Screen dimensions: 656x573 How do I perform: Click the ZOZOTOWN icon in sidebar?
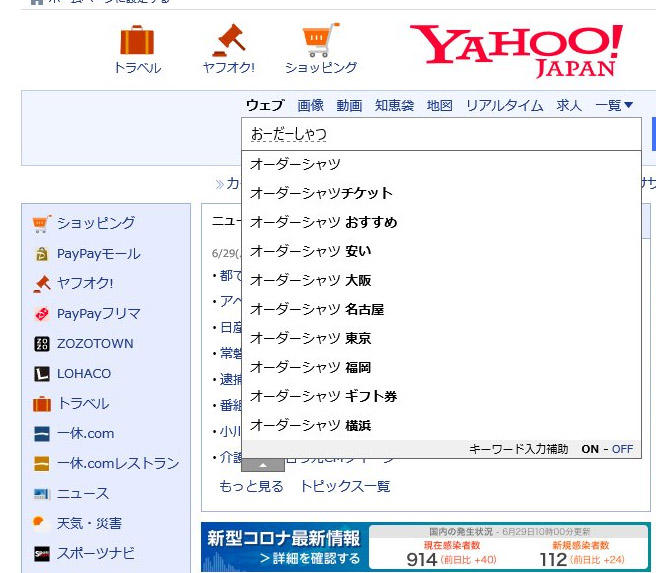pyautogui.click(x=42, y=344)
